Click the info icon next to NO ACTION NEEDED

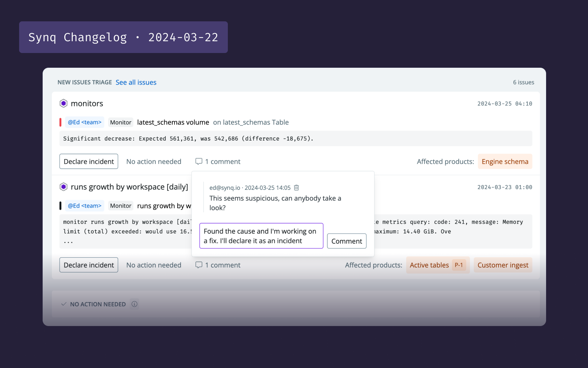tap(135, 304)
